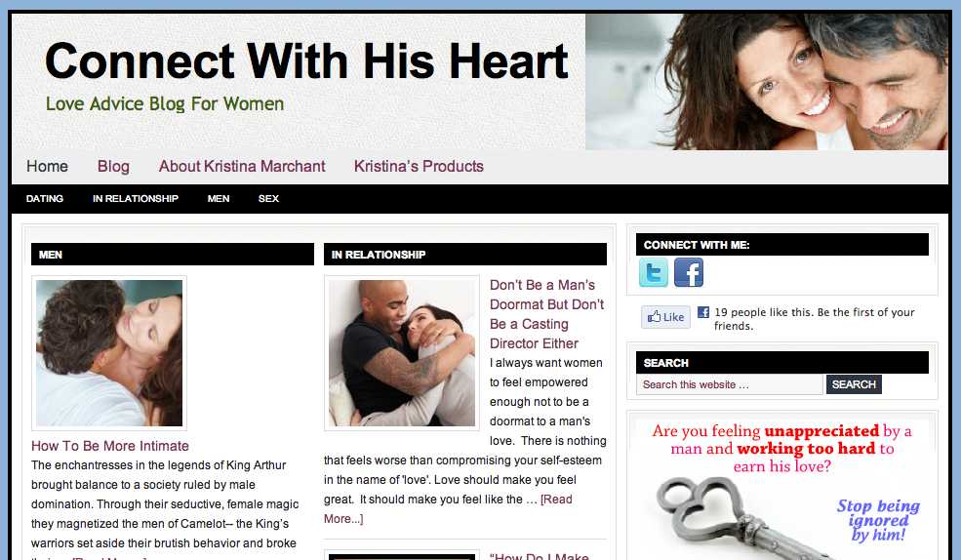This screenshot has width=961, height=560.
Task: Click the Read More link
Action: click(x=556, y=500)
